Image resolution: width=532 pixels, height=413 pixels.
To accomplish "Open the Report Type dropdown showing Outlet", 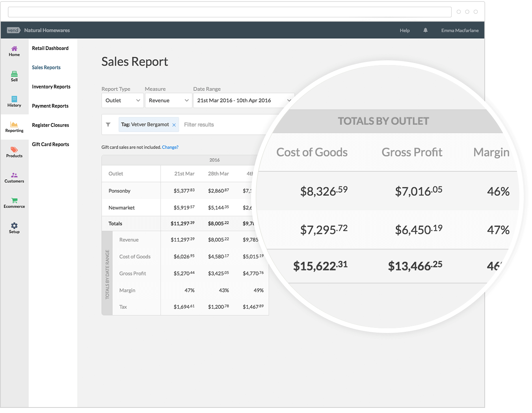I will [x=122, y=100].
